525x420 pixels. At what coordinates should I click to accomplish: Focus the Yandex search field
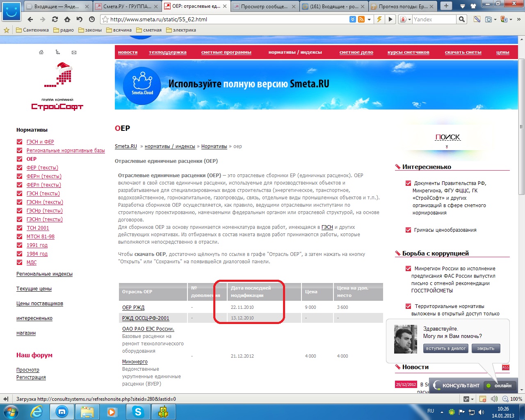pyautogui.click(x=434, y=19)
